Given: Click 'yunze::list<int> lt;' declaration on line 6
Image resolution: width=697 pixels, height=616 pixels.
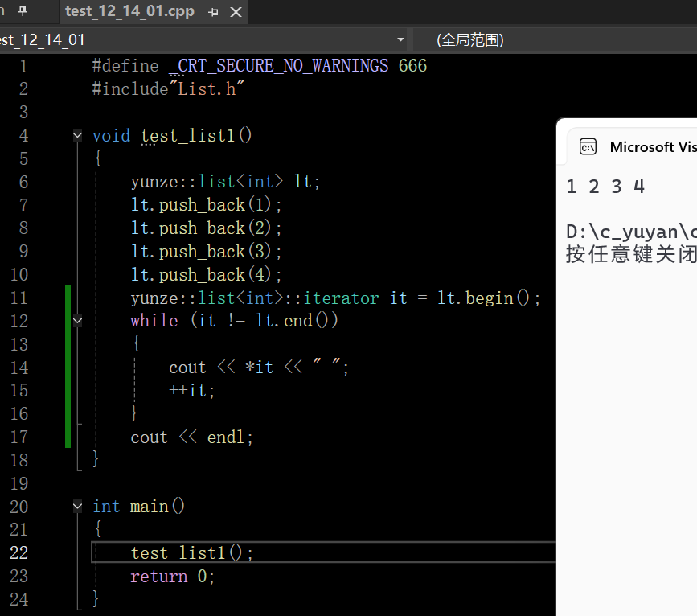Looking at the screenshot, I should [x=225, y=182].
